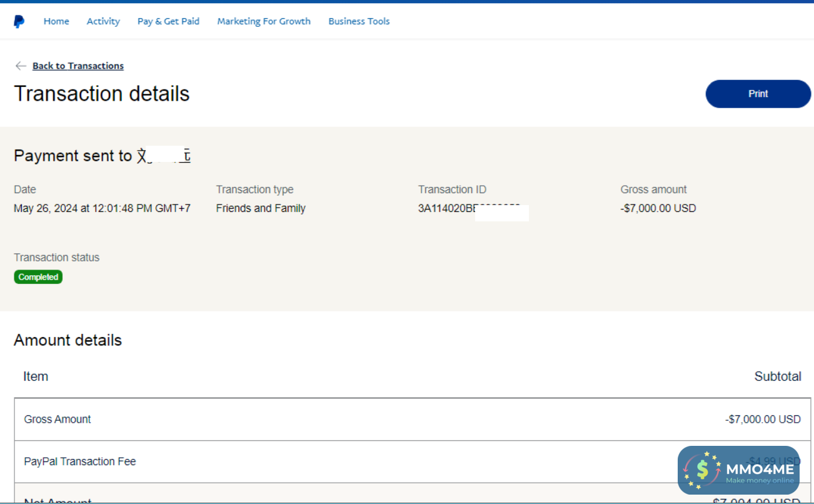Open the Business Tools menu

tap(359, 21)
